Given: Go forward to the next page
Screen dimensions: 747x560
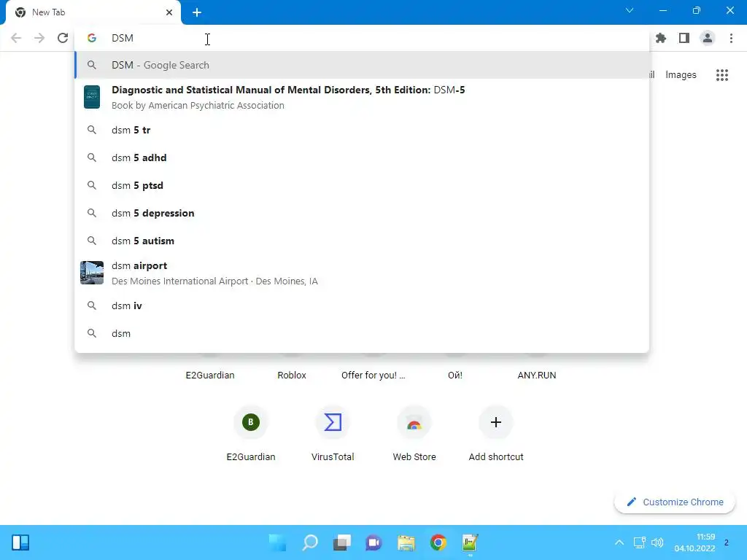Looking at the screenshot, I should (x=39, y=38).
